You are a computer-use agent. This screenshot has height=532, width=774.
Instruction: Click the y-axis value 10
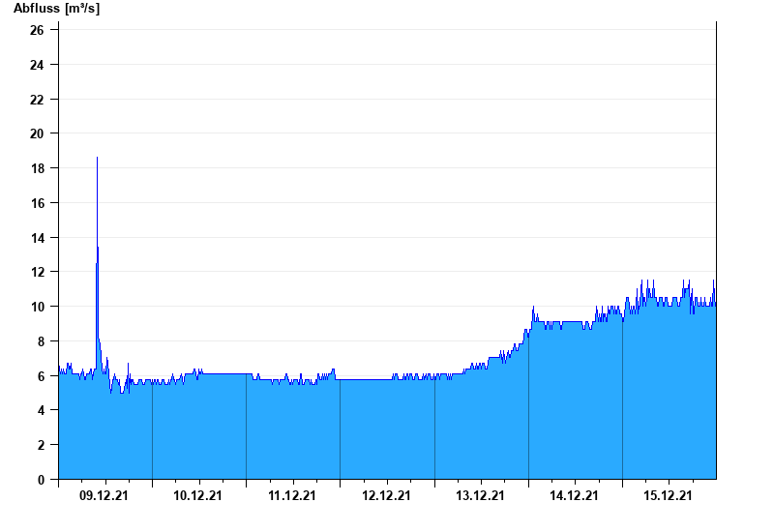38,307
